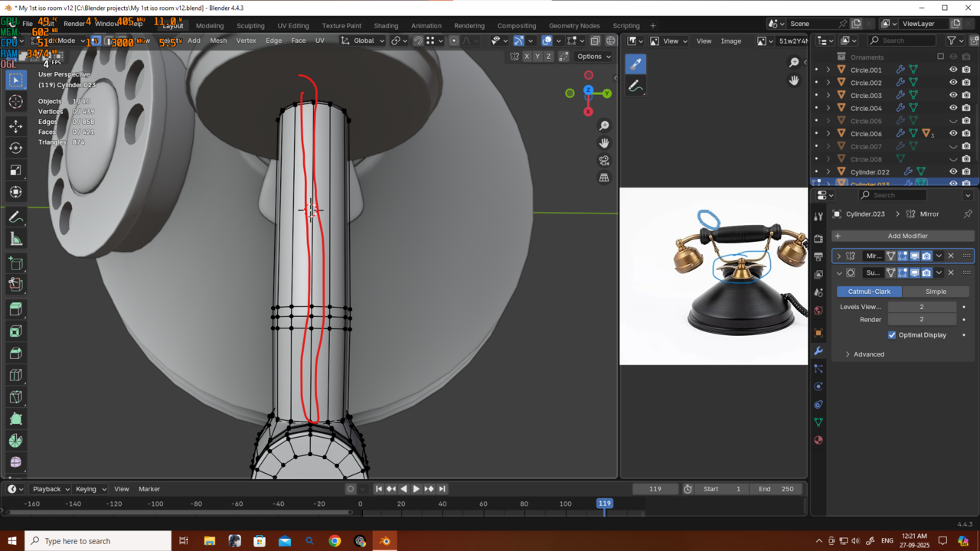Uncheck the Optimal Display checkbox

tap(892, 335)
